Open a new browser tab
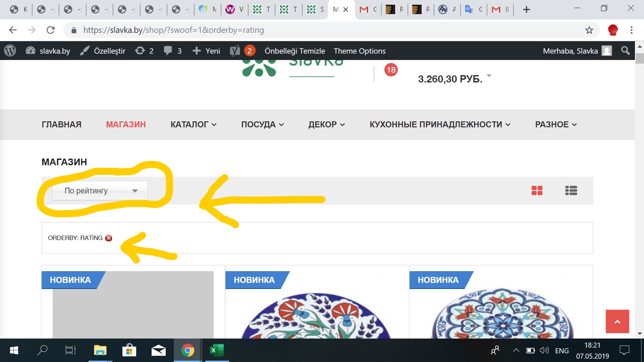Viewport: 644px width, 362px height. (x=526, y=9)
